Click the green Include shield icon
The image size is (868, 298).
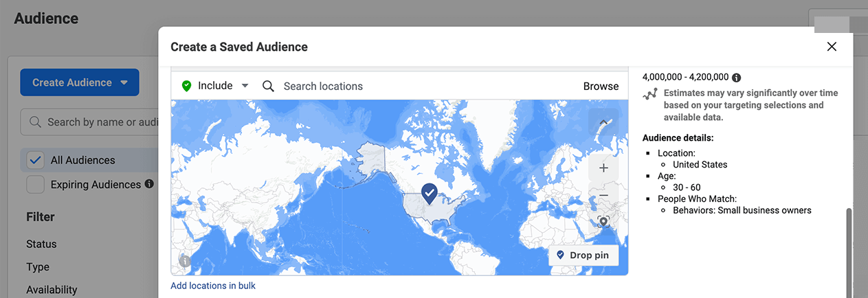pos(186,86)
